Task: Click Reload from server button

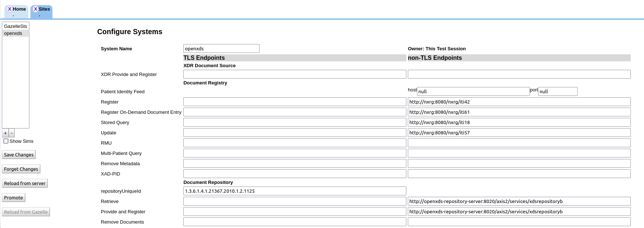Action: [25, 183]
